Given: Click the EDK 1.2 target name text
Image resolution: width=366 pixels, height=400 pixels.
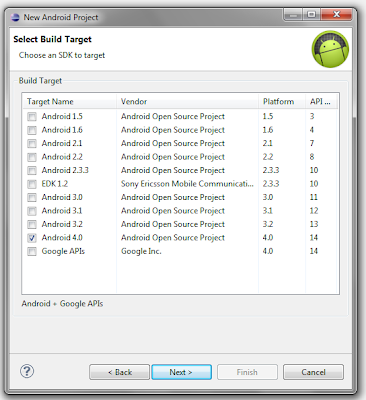Looking at the screenshot, I should click(55, 184).
